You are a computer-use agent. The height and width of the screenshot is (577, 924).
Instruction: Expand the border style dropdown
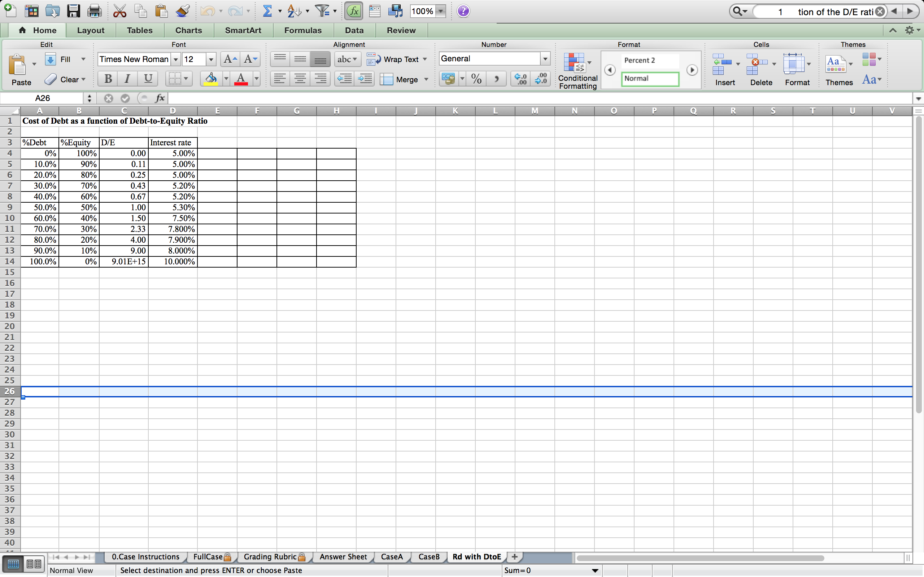tap(186, 79)
